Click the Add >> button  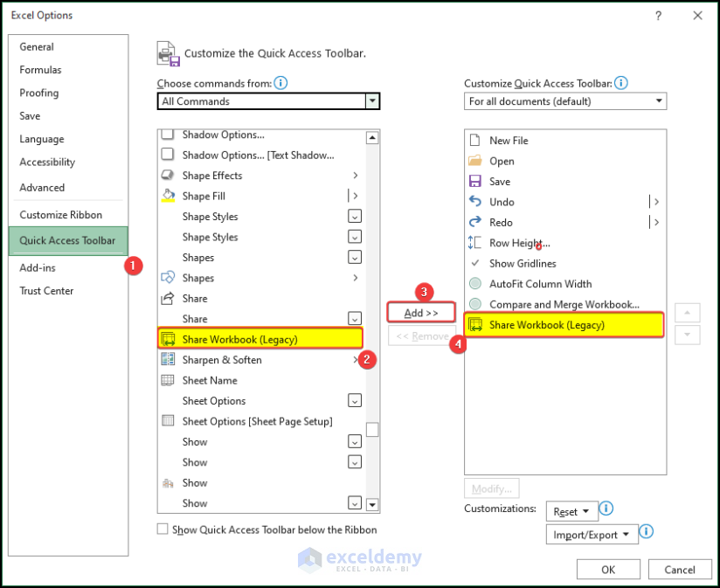[x=421, y=313]
